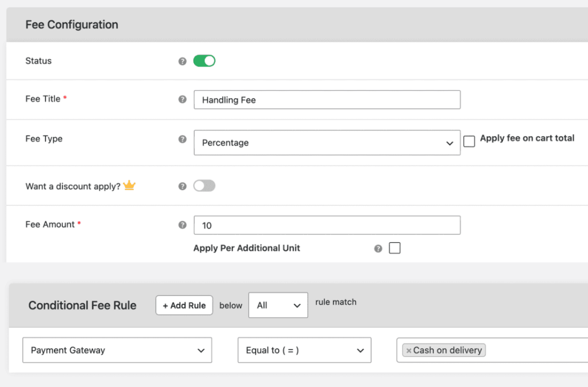Viewport: 588px width, 387px height.
Task: Click the help icon next to Fee Type
Action: [x=182, y=139]
